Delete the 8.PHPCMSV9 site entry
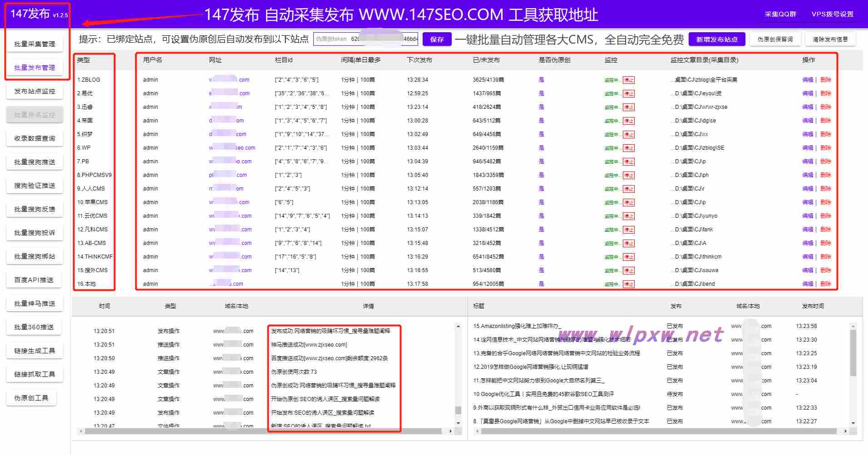The height and width of the screenshot is (455, 868). coord(826,175)
